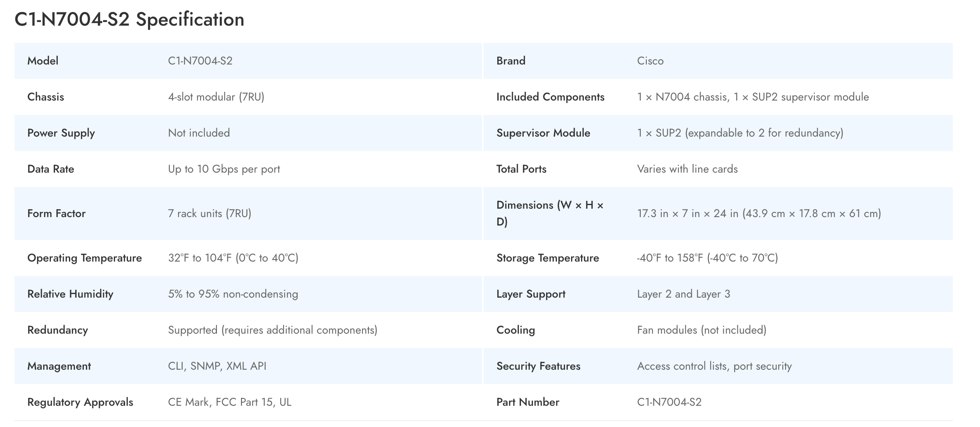The width and height of the screenshot is (980, 427).
Task: Select the Storage Temperature value
Action: pyautogui.click(x=707, y=258)
